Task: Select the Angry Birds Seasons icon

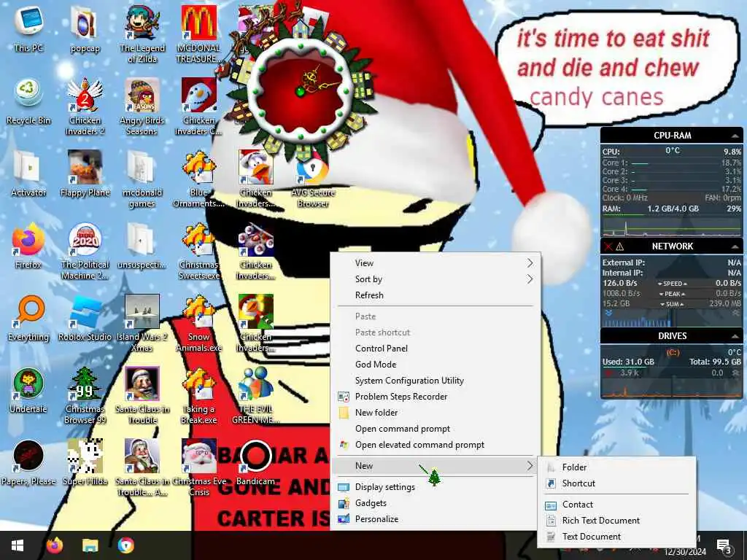Action: pyautogui.click(x=142, y=106)
